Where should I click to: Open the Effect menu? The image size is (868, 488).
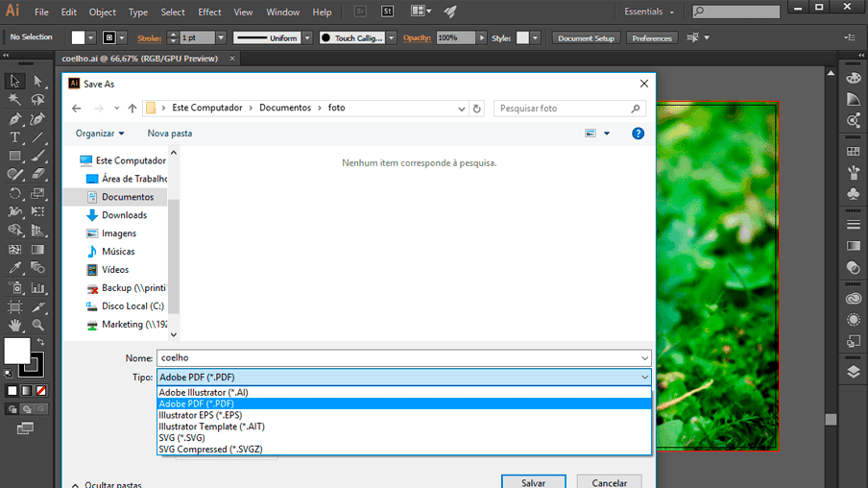click(209, 12)
